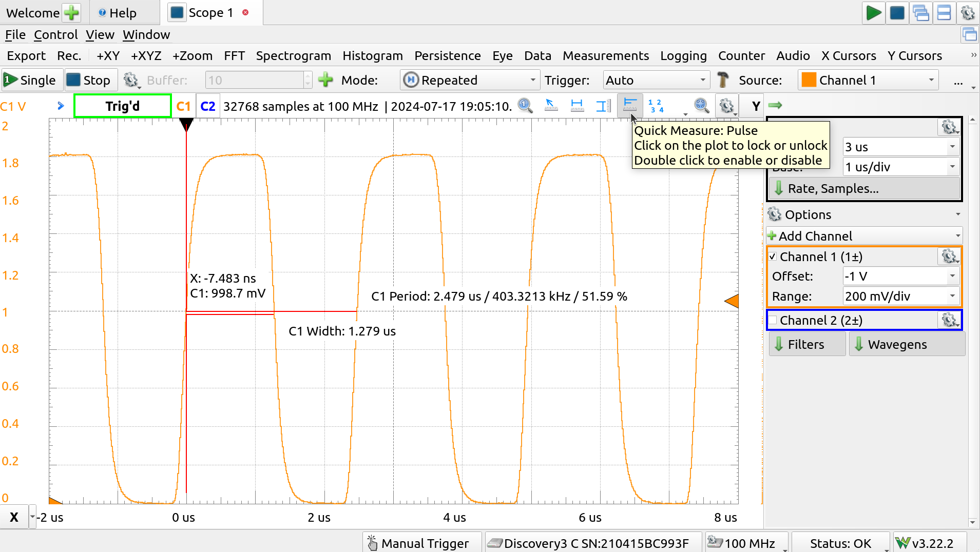The image size is (980, 552).
Task: Open the FFT view from toolbar
Action: coord(234,55)
